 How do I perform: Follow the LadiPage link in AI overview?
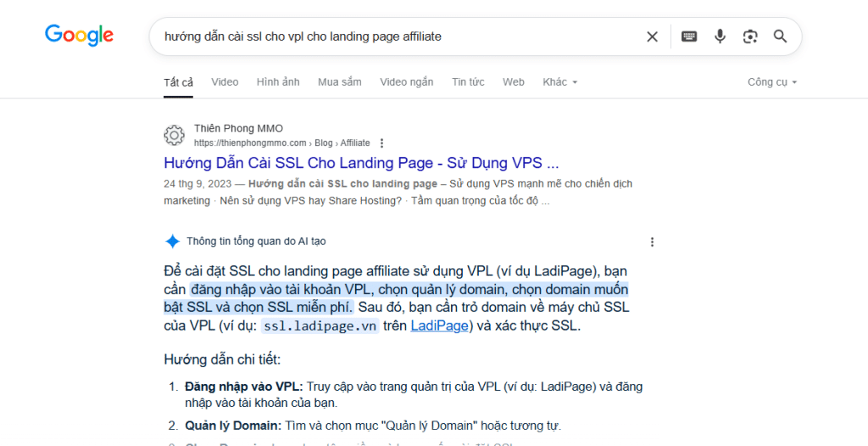(439, 326)
